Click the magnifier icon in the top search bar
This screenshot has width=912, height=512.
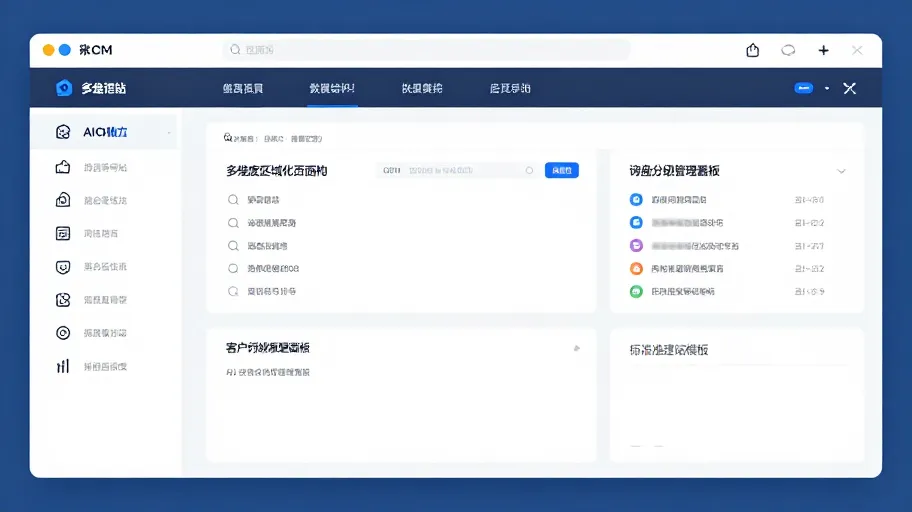[x=235, y=50]
